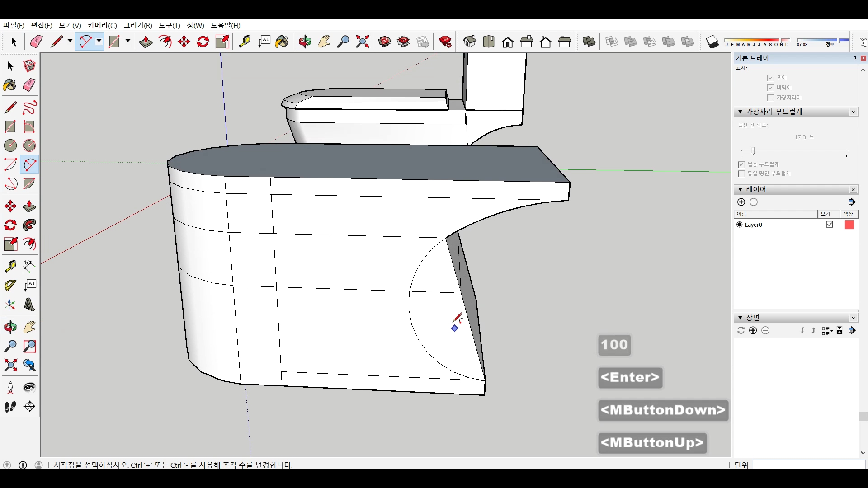Choose the Tape Measure tool
Image resolution: width=868 pixels, height=488 pixels.
(10, 266)
